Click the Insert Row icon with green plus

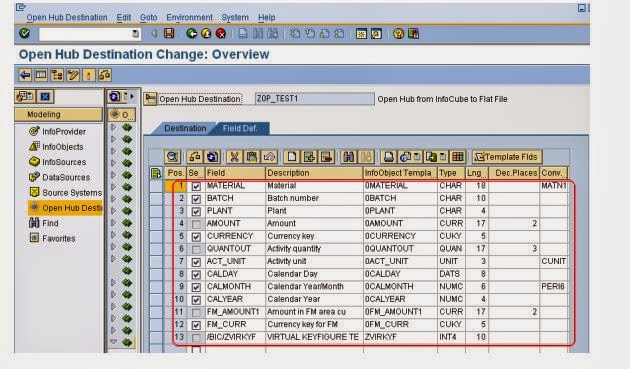pyautogui.click(x=309, y=157)
